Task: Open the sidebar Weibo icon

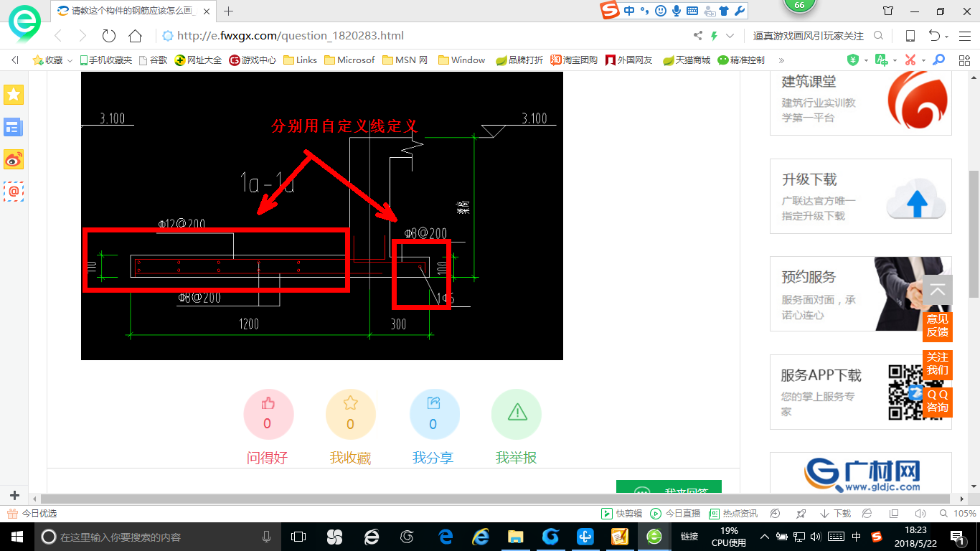Action: click(14, 159)
